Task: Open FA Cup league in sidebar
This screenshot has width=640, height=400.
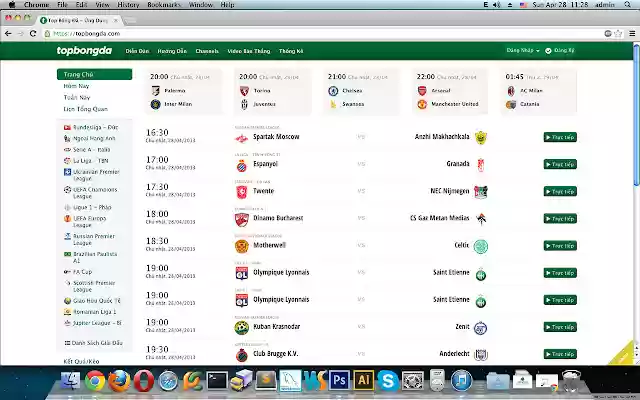Action: tap(78, 272)
